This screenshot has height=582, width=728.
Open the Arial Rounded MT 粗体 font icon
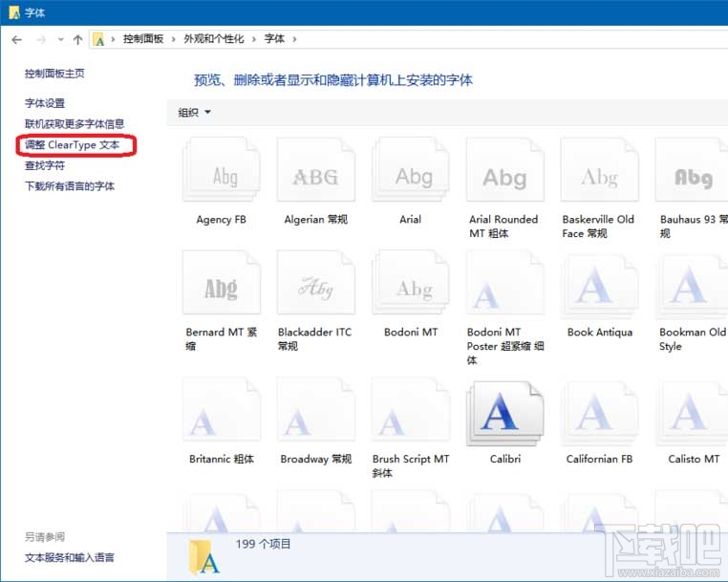pyautogui.click(x=505, y=169)
